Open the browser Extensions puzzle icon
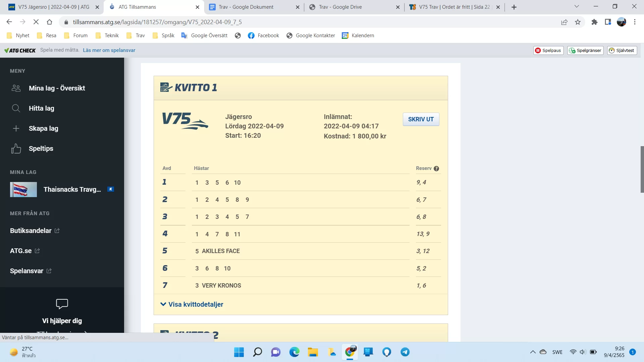This screenshot has height=362, width=644. pyautogui.click(x=594, y=22)
